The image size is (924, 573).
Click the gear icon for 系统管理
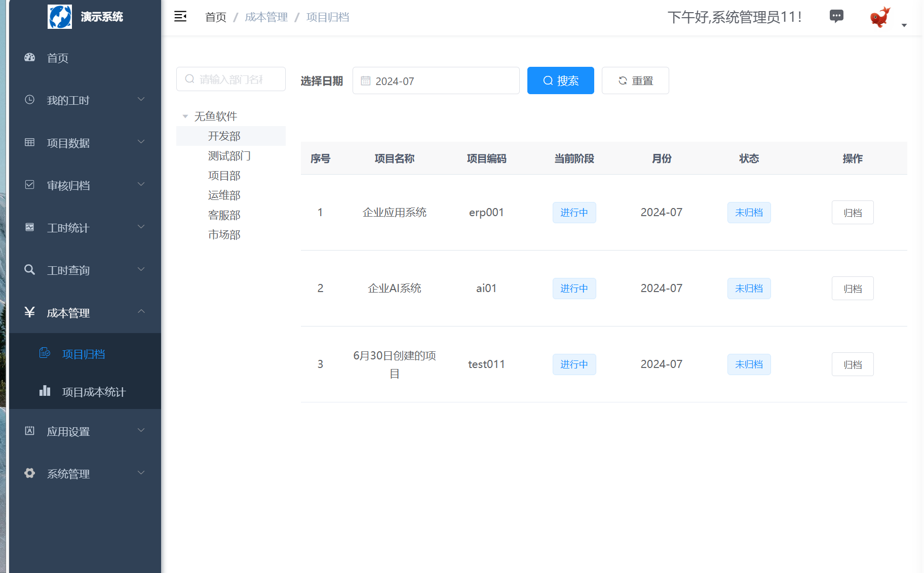click(30, 473)
